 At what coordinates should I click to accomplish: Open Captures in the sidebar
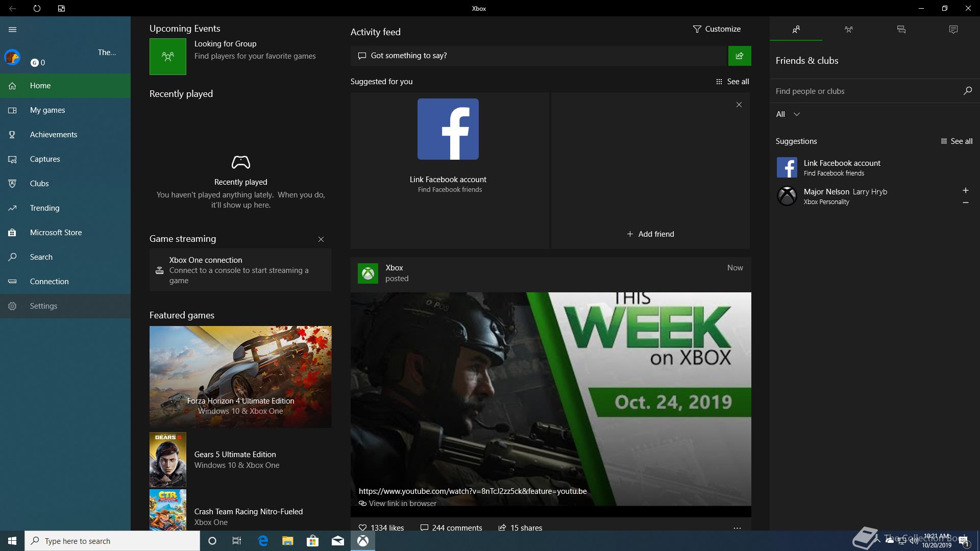click(x=65, y=159)
